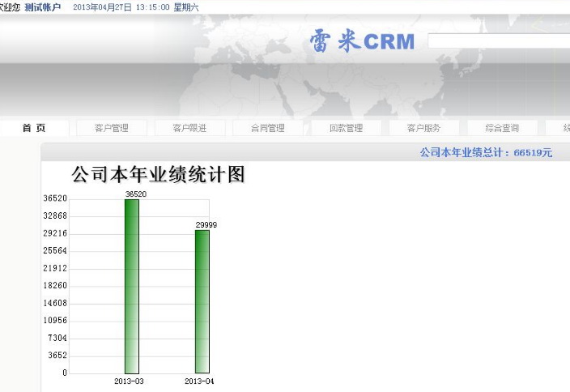Click the search input field in header
Screen dimensions: 570x392
point(499,40)
